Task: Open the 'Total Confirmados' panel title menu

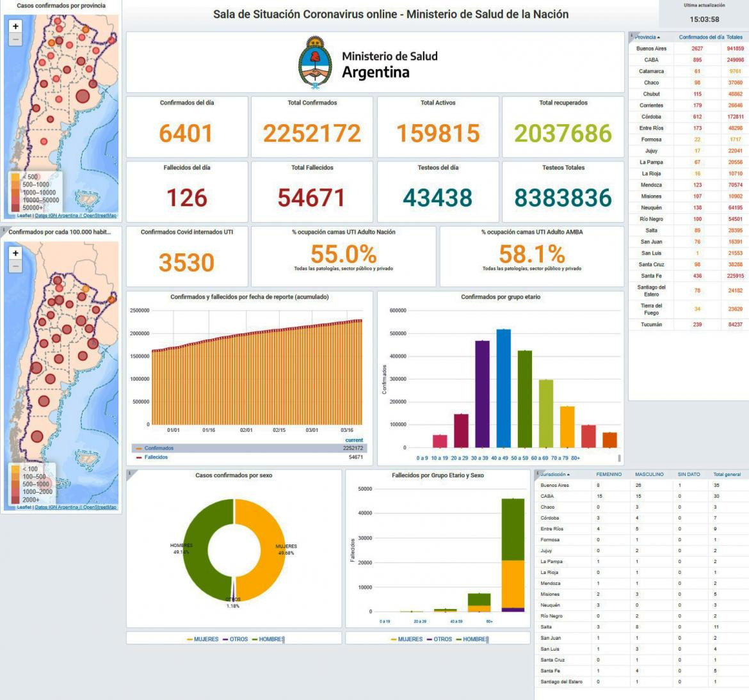Action: tap(312, 102)
